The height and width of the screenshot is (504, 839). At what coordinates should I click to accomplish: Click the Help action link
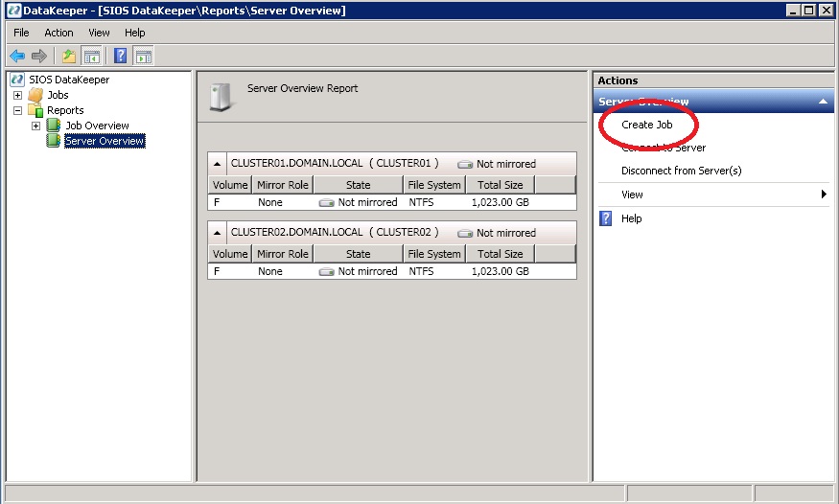coord(631,218)
